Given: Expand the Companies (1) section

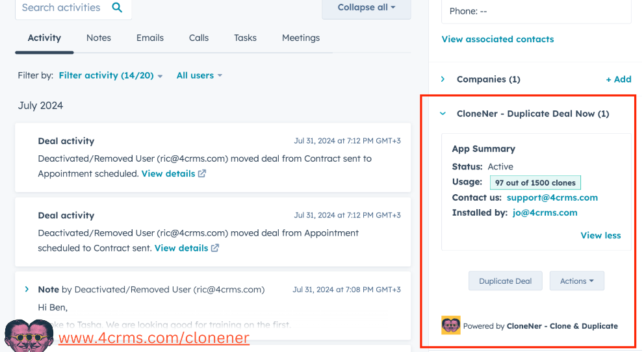Looking at the screenshot, I should click(x=443, y=79).
